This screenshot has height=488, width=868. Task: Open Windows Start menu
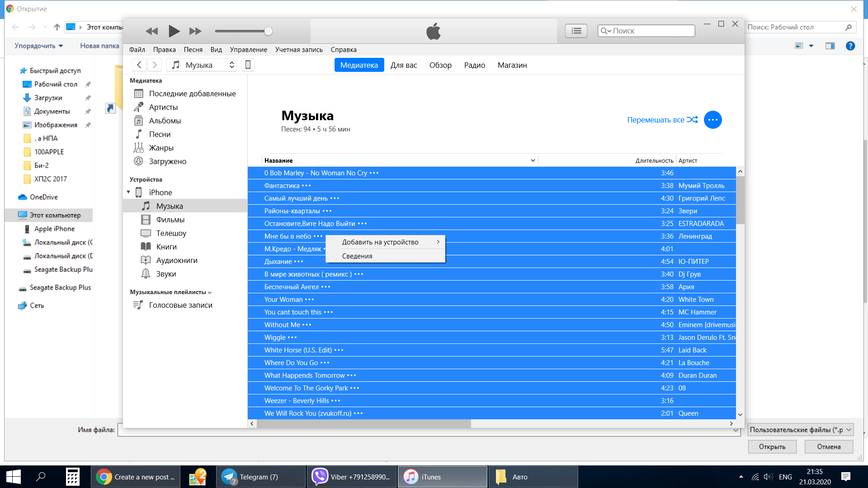13,477
